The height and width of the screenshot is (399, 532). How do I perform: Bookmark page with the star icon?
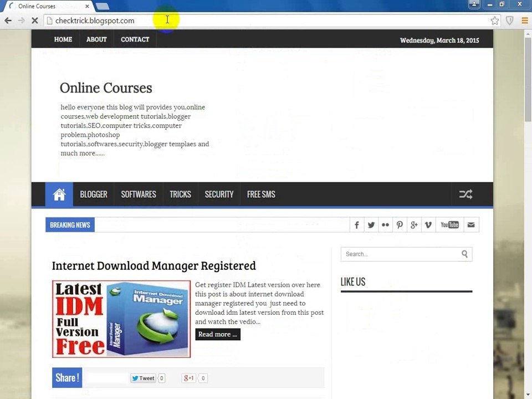point(495,21)
